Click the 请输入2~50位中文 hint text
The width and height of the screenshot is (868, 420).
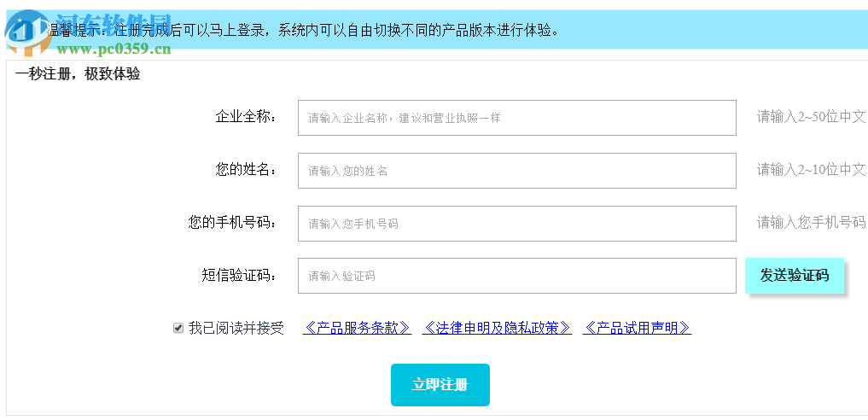pyautogui.click(x=811, y=117)
